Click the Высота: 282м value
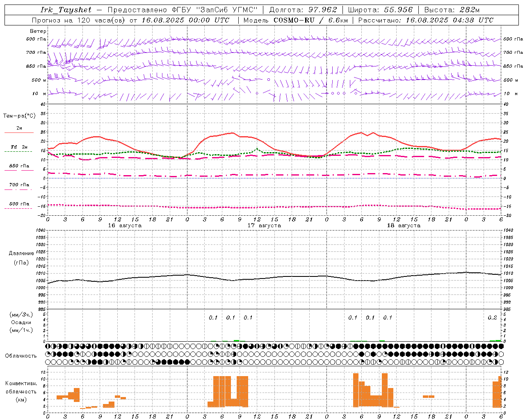The height and width of the screenshot is (420, 525). pos(452,10)
